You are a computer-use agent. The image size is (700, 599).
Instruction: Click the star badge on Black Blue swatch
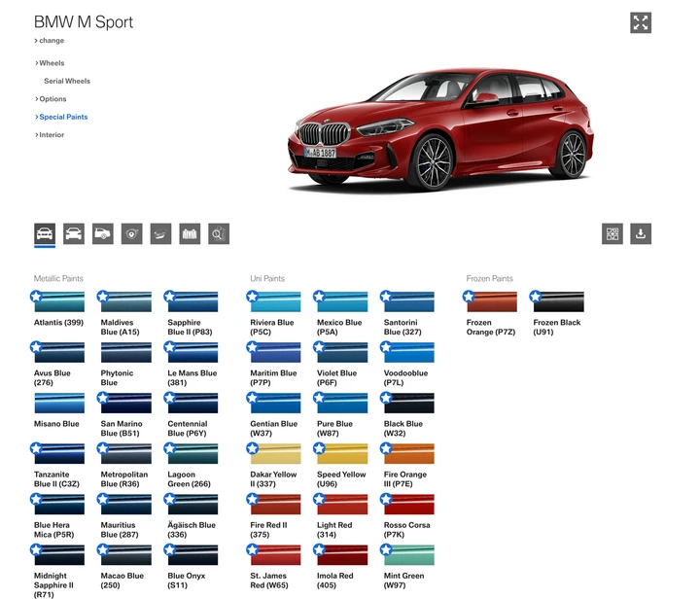(386, 398)
